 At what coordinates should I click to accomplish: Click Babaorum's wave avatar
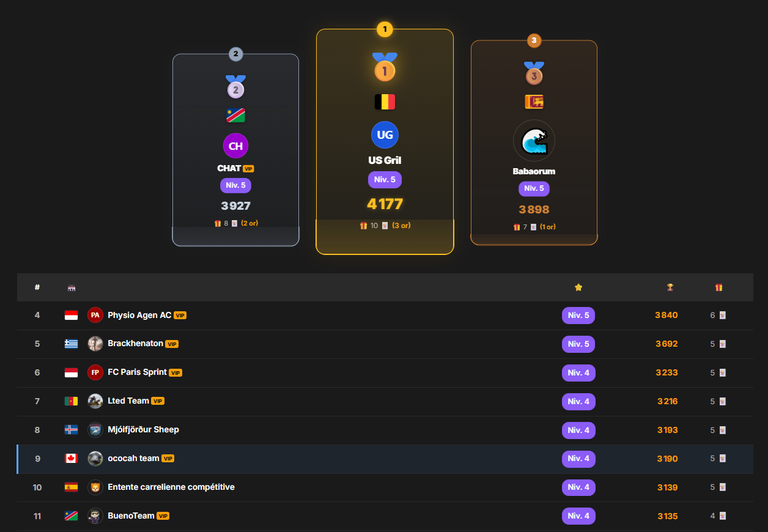point(534,140)
